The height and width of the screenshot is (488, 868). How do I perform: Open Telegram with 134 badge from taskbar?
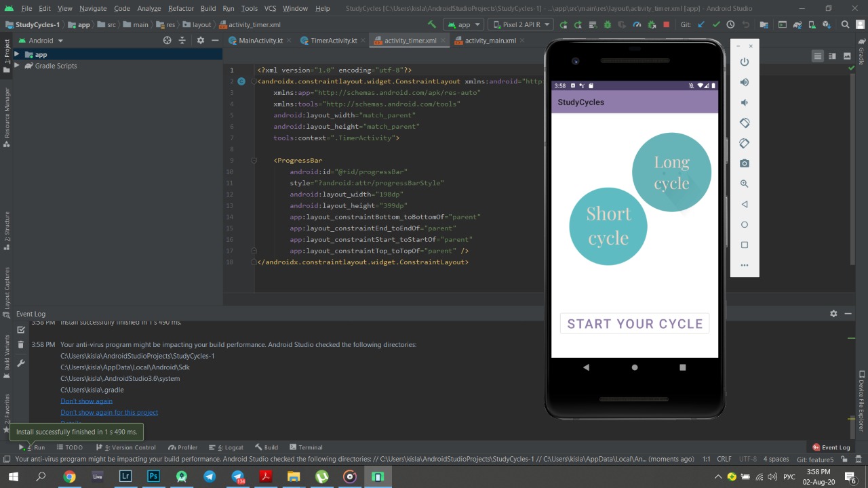coord(238,476)
